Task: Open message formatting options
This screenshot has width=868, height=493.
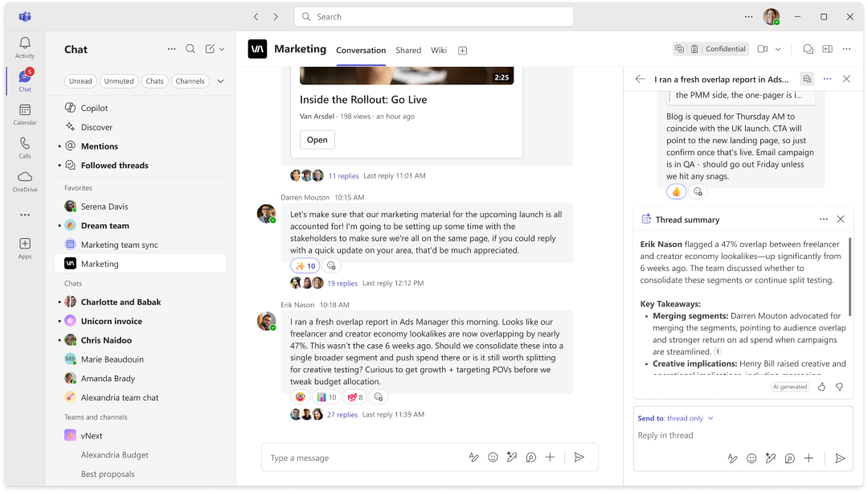Action: pyautogui.click(x=473, y=457)
